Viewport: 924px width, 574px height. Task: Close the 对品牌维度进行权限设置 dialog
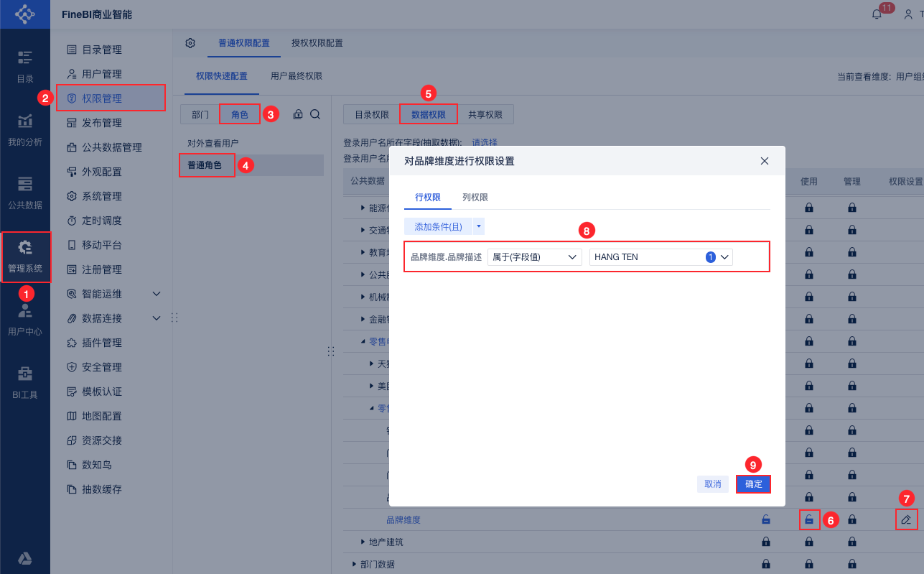(765, 161)
